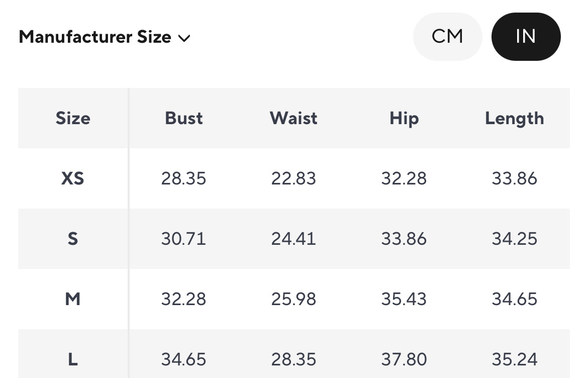Switch units to CM
Viewport: 588px width, 378px height.
pyautogui.click(x=447, y=37)
